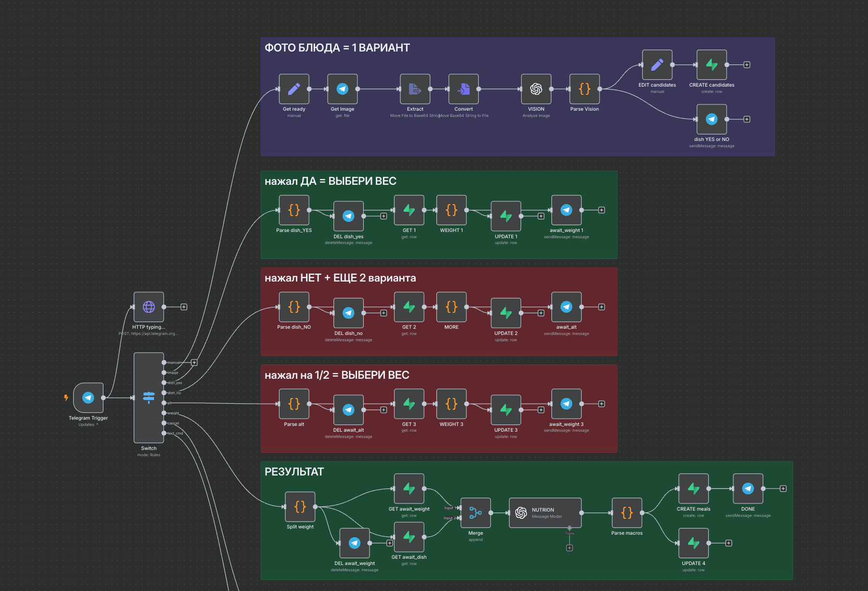The image size is (868, 591).
Task: Open the NUTRION Message Model node
Action: pos(545,513)
